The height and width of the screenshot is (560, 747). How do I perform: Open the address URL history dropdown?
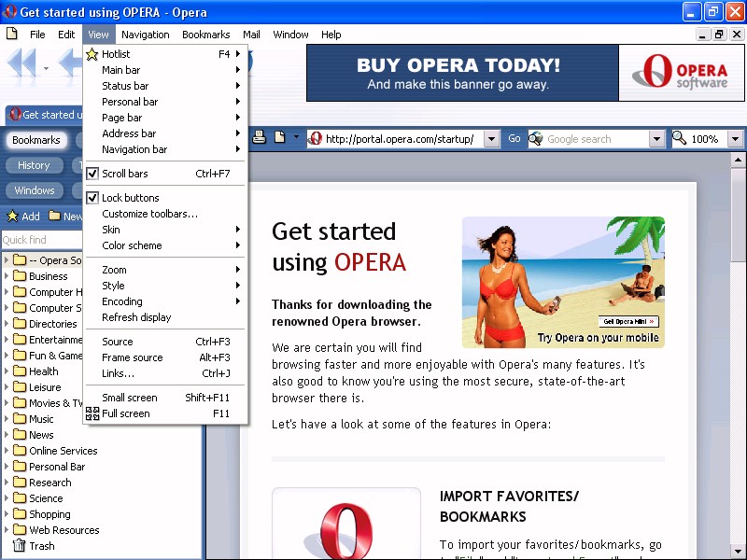(x=491, y=139)
